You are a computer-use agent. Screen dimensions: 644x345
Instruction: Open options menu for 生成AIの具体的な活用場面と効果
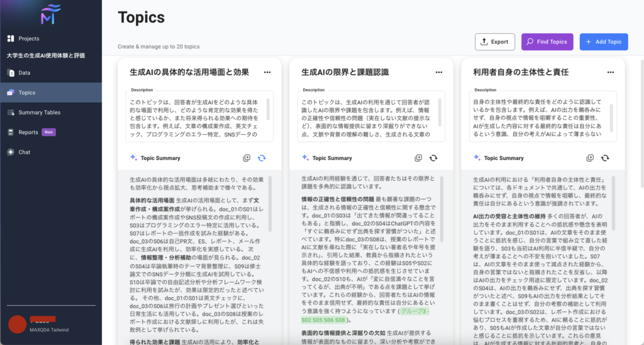267,72
